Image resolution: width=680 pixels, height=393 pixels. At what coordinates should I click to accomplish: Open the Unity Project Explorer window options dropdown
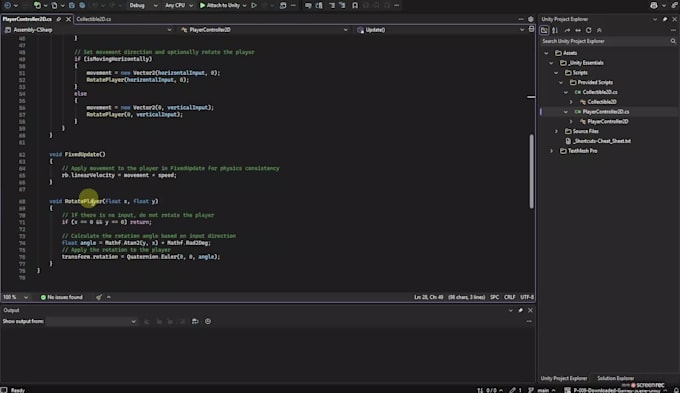pyautogui.click(x=655, y=19)
